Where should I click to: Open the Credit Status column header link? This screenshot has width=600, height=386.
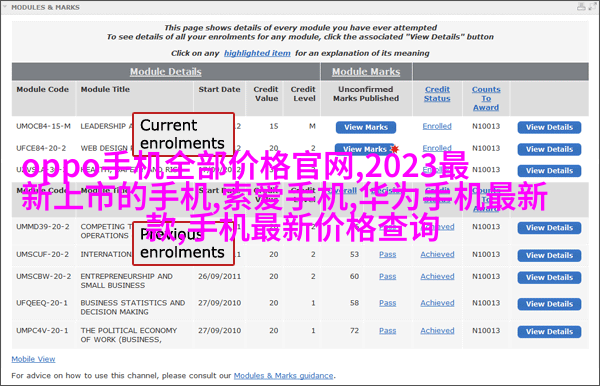click(x=437, y=94)
